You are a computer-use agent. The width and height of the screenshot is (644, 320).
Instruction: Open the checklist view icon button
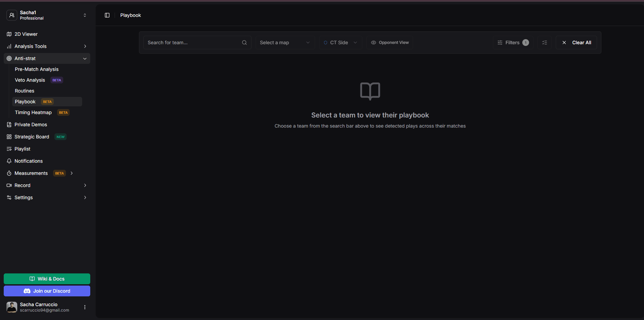[x=544, y=43]
